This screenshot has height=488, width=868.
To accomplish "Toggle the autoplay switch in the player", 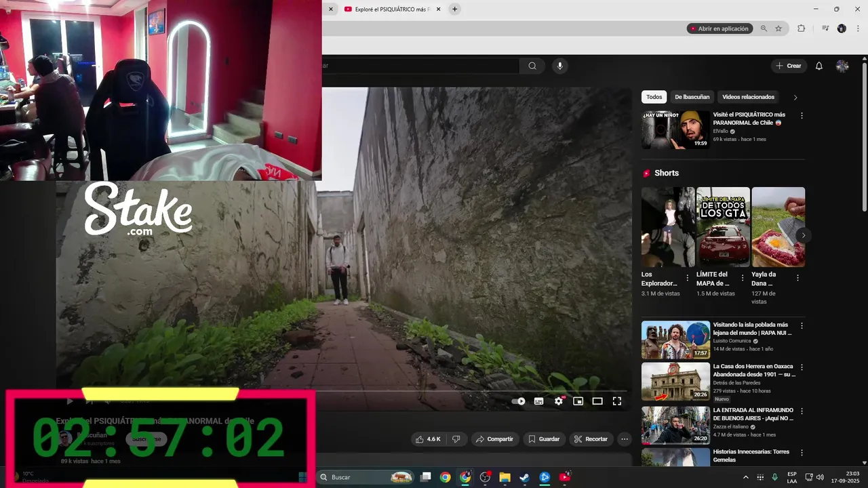I will 518,401.
